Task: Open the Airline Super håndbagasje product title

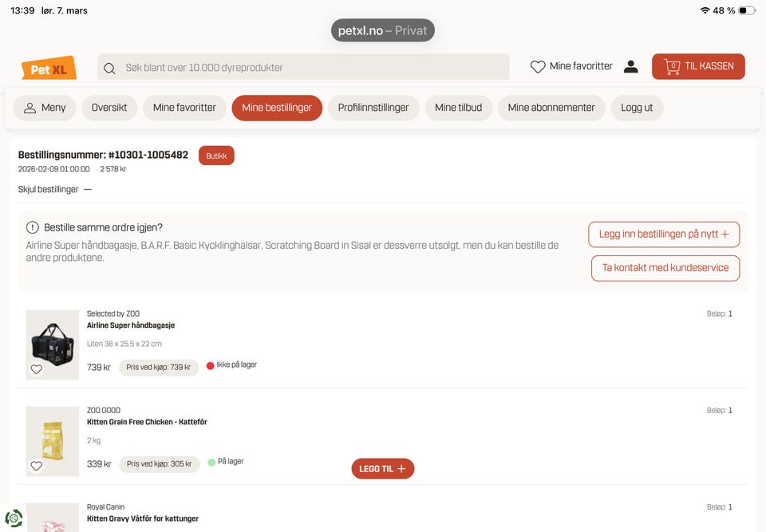Action: click(131, 325)
